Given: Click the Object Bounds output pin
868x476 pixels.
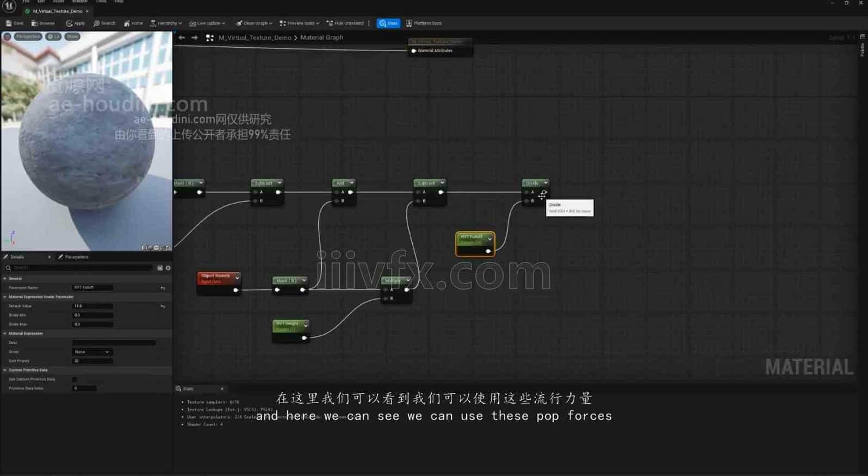Looking at the screenshot, I should click(235, 290).
